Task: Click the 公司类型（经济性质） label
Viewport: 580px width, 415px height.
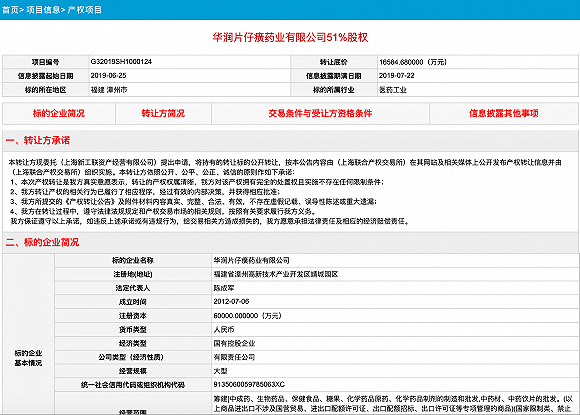Action: [131, 357]
